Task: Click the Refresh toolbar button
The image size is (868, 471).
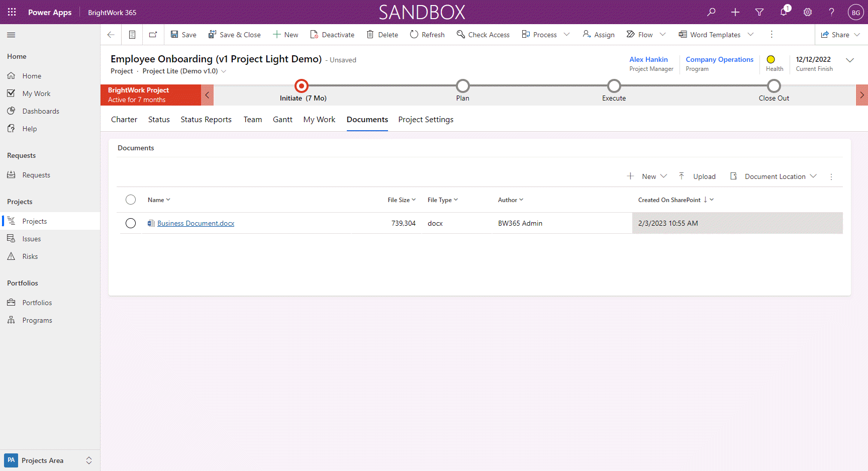Action: point(427,35)
